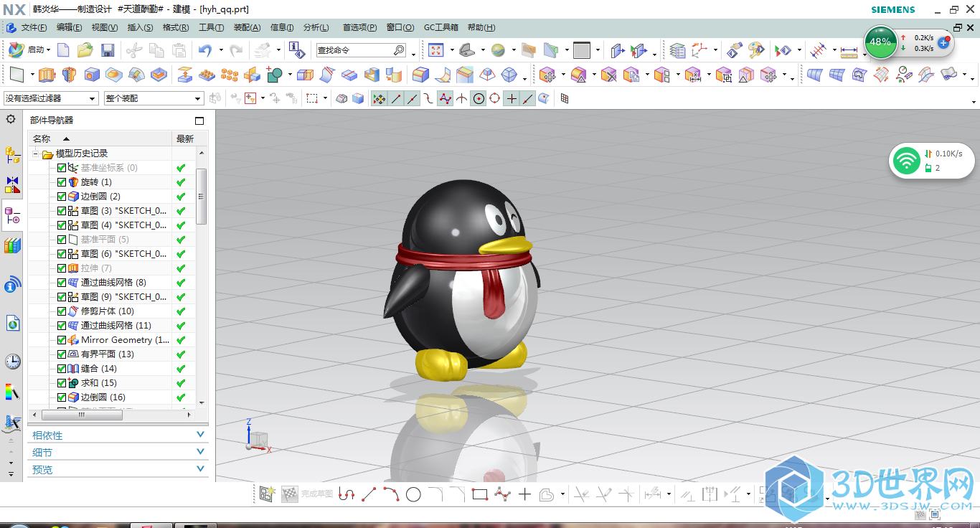Screen dimensions: 980x528
Task: Uncheck the 边倒圆 (2) feature checkbox
Action: [62, 197]
